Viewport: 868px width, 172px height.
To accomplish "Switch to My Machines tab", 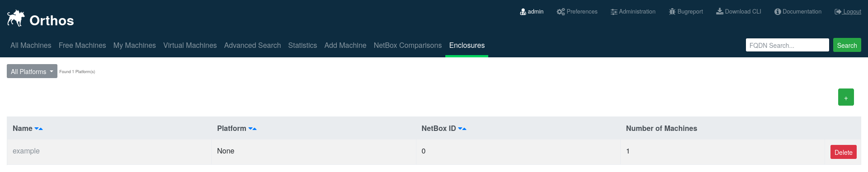I will [x=135, y=46].
